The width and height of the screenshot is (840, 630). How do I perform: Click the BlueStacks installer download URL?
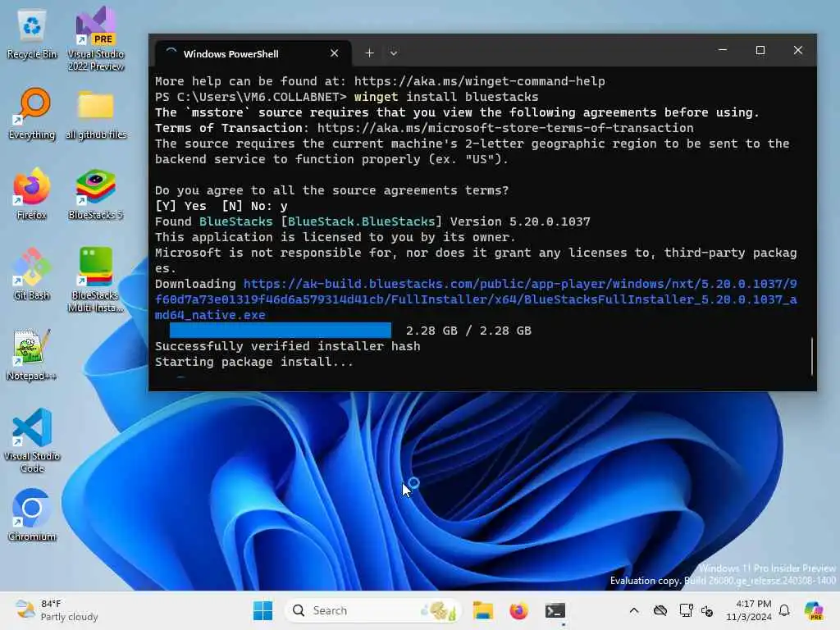coord(476,299)
